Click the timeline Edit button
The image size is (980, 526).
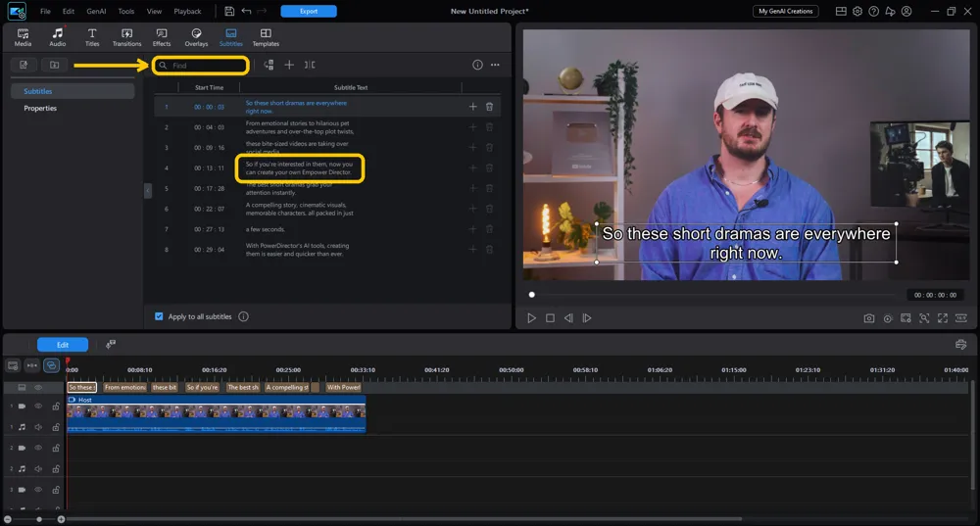[x=63, y=345]
